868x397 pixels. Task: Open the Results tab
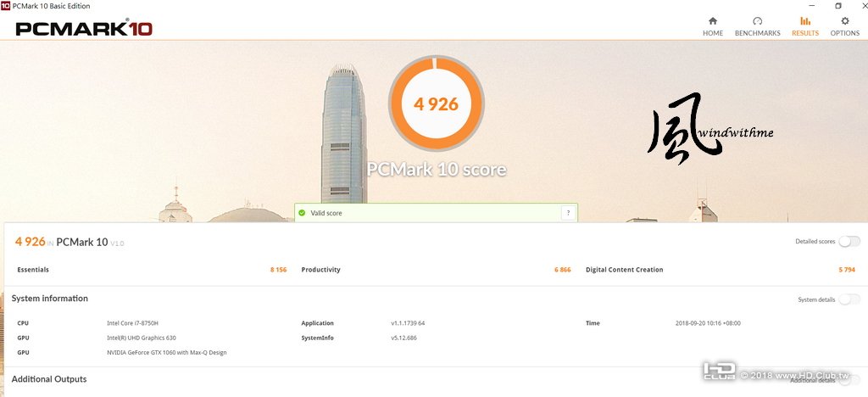[805, 26]
